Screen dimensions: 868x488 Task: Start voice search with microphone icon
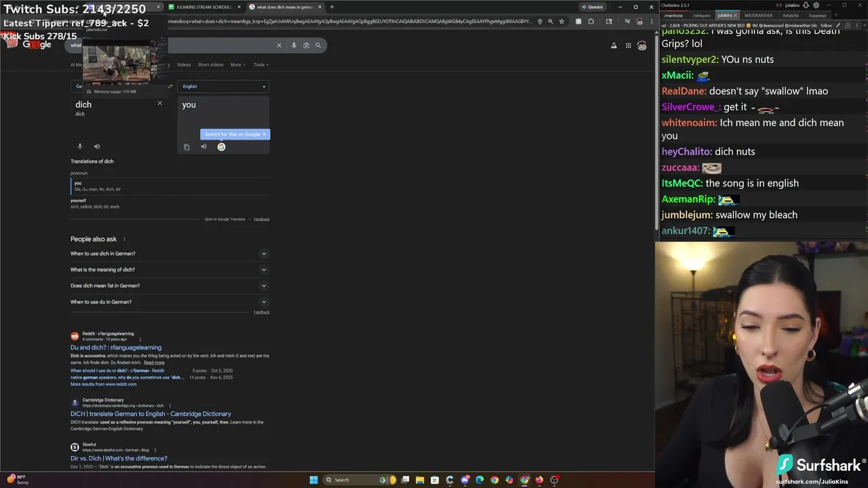pos(294,45)
